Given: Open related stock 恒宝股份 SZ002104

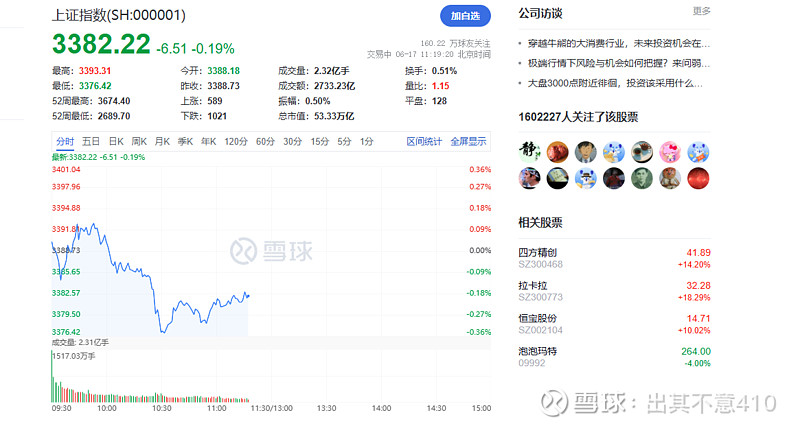Looking at the screenshot, I should click(x=614, y=324).
